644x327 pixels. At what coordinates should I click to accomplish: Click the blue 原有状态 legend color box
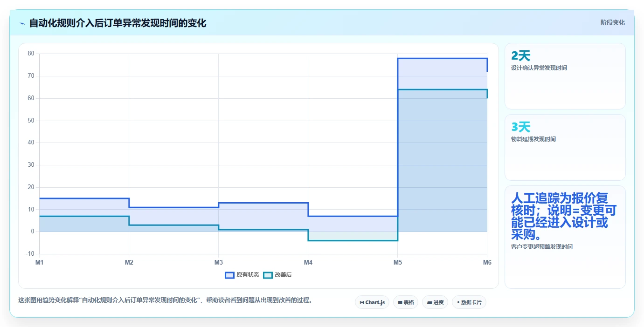[229, 275]
